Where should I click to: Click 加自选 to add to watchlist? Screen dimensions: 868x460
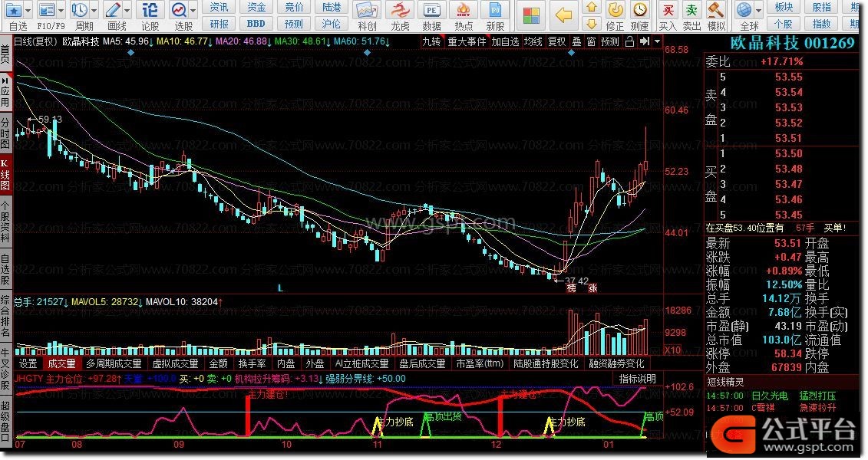(x=506, y=41)
